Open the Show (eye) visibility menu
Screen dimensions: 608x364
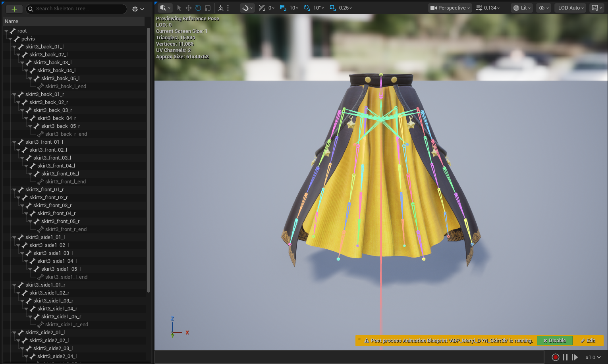point(544,8)
